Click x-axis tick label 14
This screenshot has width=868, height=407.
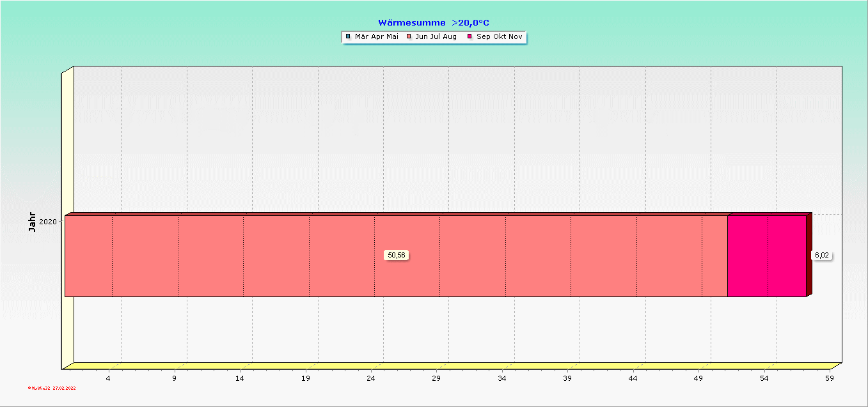[x=240, y=379]
